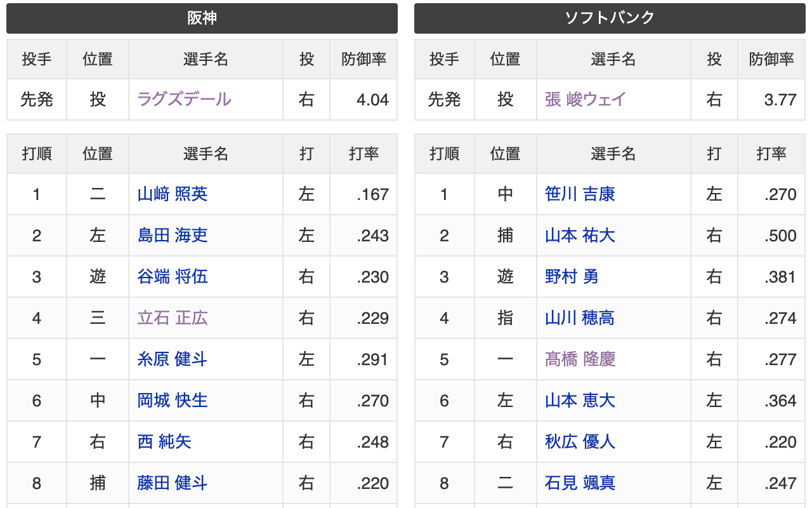The width and height of the screenshot is (812, 508).
Task: Click the 西 純矢 player link
Action: point(164,442)
